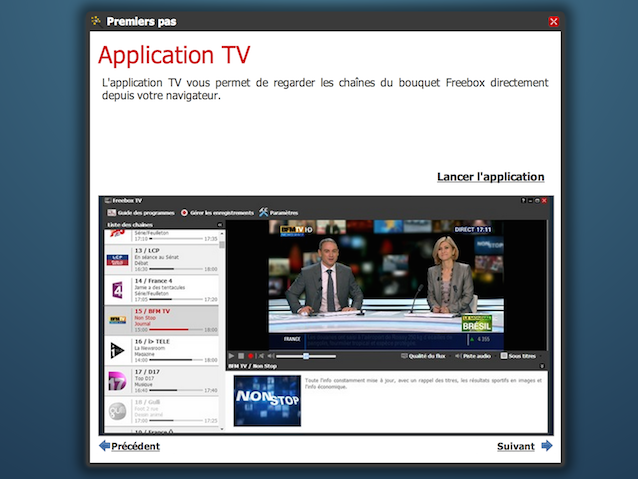This screenshot has height=479, width=638.
Task: Open the Piste audio dropdown
Action: point(473,356)
